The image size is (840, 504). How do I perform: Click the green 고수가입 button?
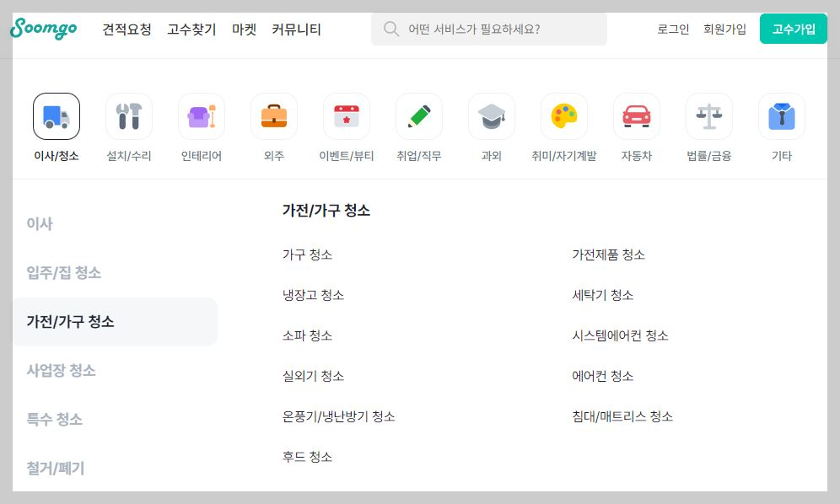(792, 28)
